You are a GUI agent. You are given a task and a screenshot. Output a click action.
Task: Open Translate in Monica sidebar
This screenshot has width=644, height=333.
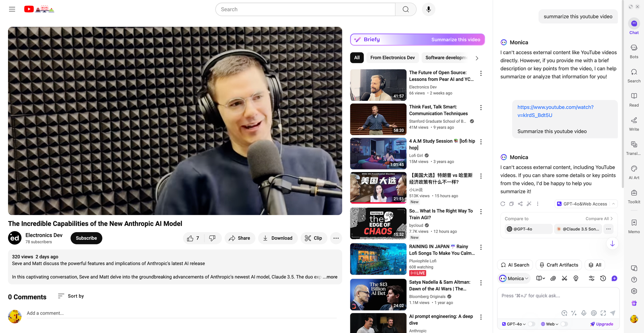point(634,148)
